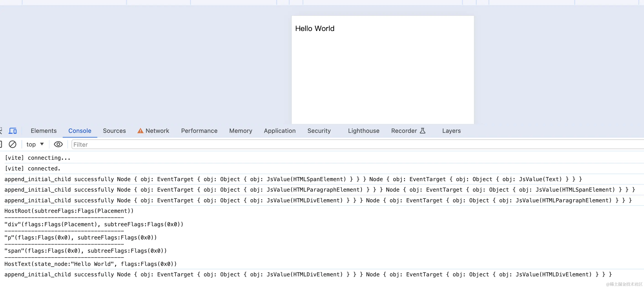Screen dimensions: 644x288
Task: Click the inspect element icon at far left
Action: [x=1, y=131]
